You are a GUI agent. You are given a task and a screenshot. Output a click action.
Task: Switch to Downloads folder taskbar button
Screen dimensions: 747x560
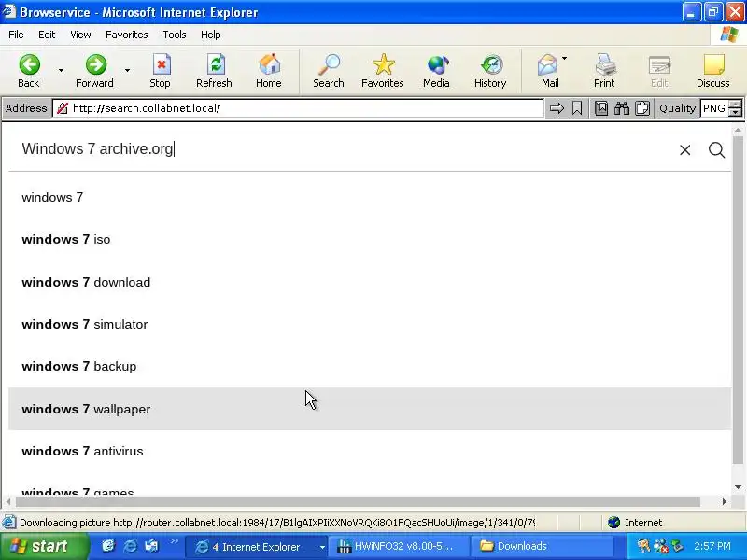[x=543, y=547]
